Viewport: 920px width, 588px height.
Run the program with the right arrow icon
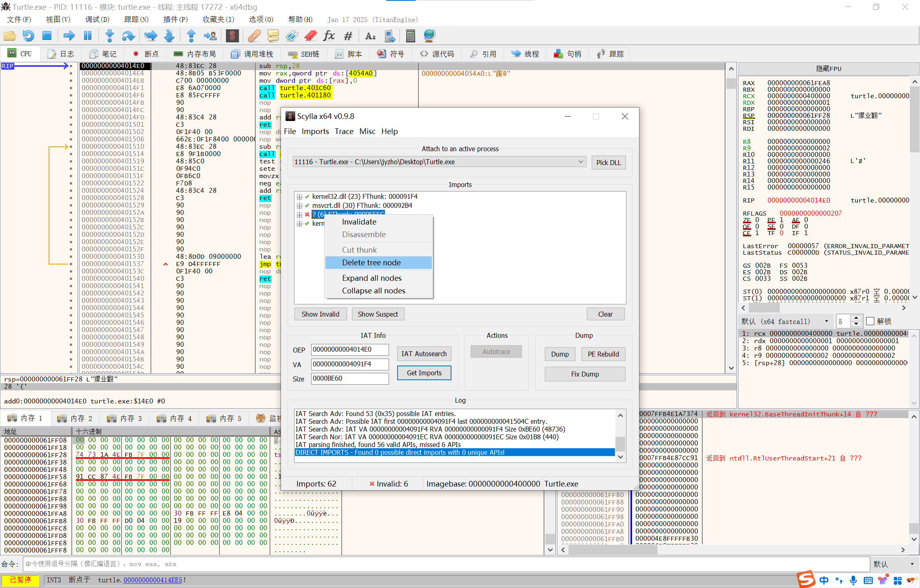click(x=69, y=36)
